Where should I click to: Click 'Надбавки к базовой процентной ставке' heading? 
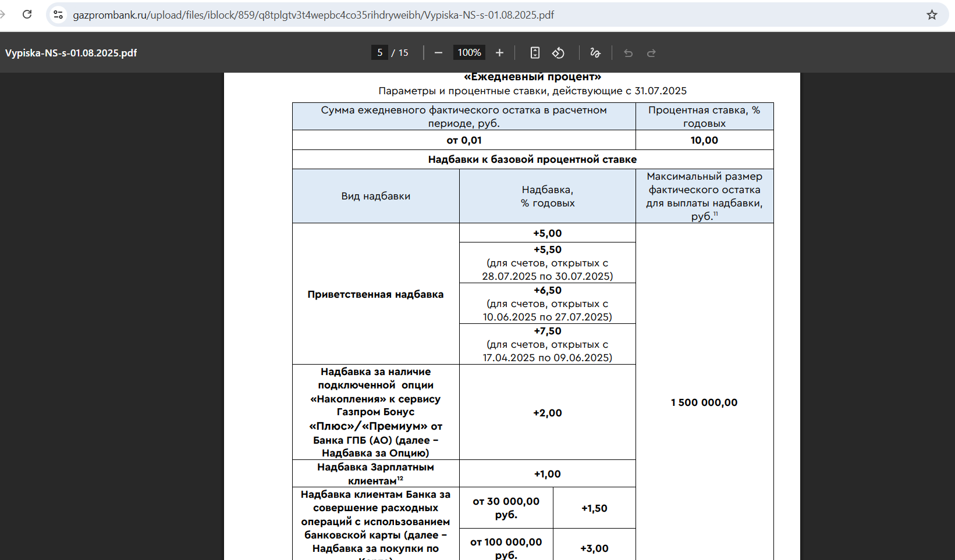532,159
